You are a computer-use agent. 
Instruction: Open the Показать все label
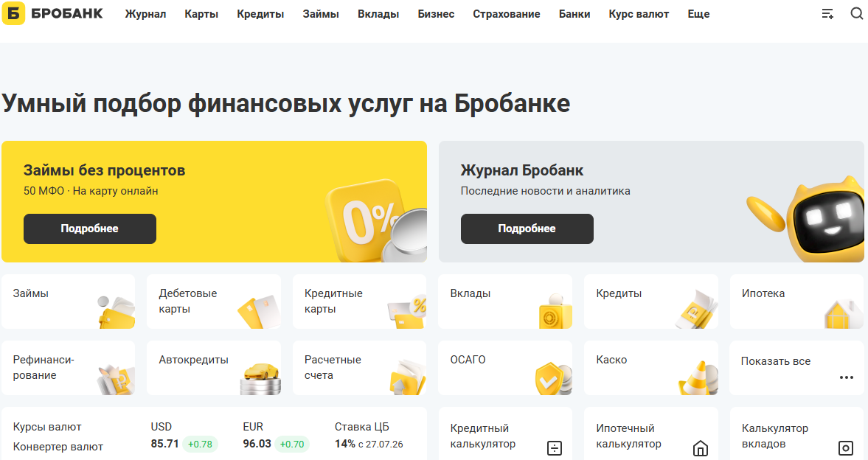coord(776,361)
